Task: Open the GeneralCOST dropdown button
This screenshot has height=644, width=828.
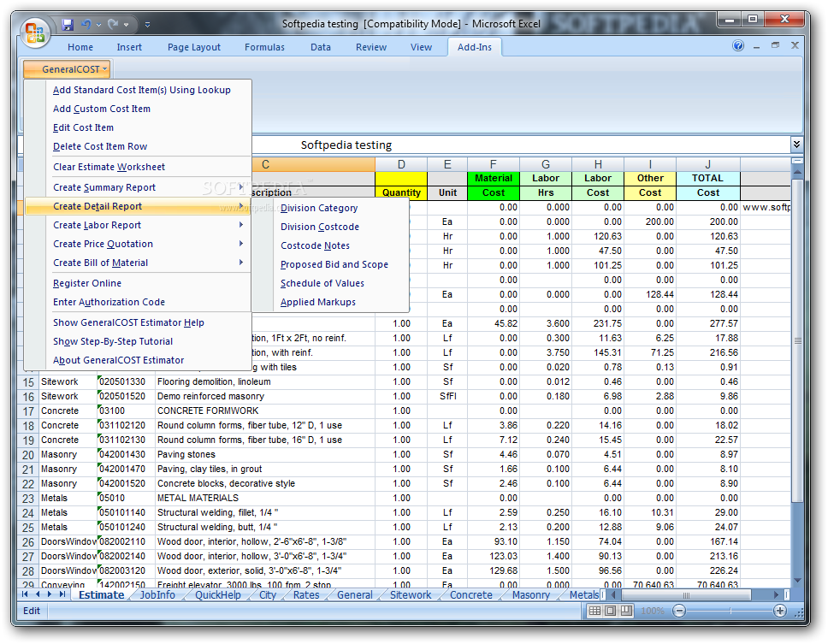Action: [67, 69]
